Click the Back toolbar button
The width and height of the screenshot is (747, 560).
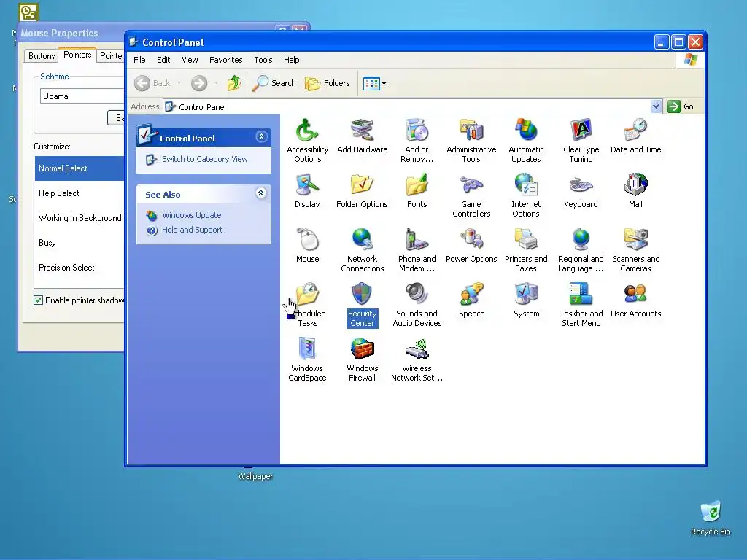point(152,83)
